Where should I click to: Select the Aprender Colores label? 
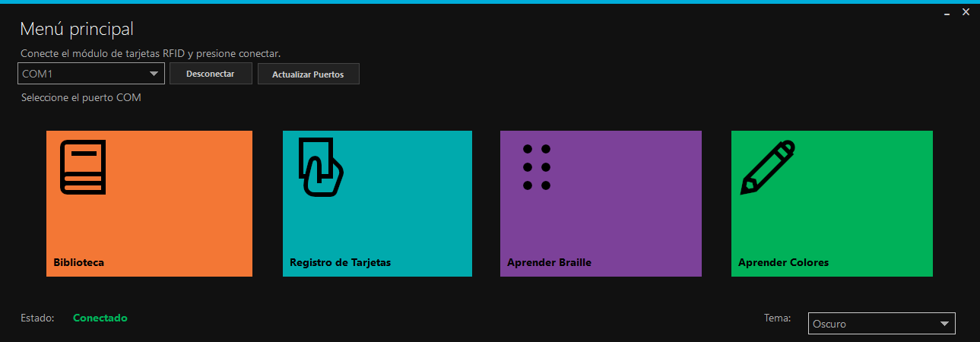click(783, 262)
